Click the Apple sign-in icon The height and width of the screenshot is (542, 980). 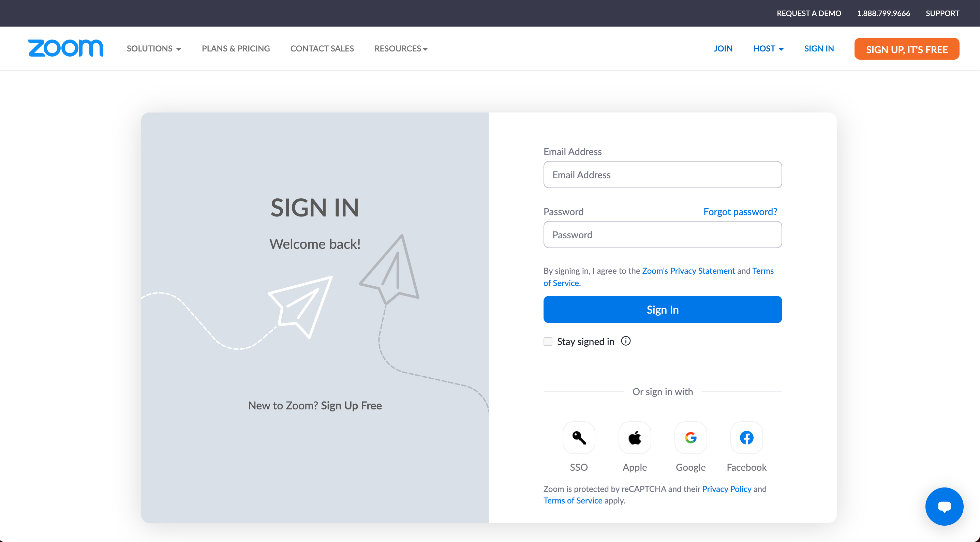tap(634, 437)
